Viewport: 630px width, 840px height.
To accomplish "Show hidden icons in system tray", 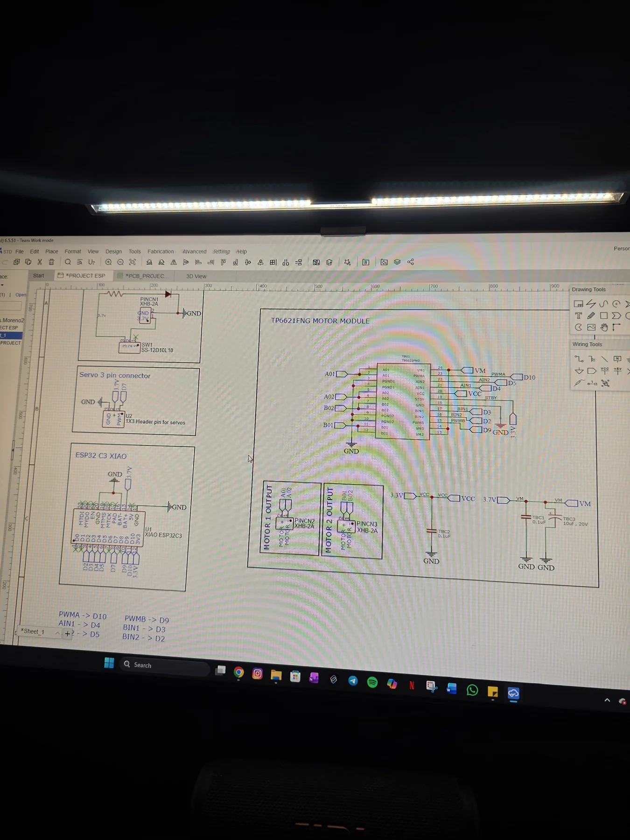I will pyautogui.click(x=607, y=700).
